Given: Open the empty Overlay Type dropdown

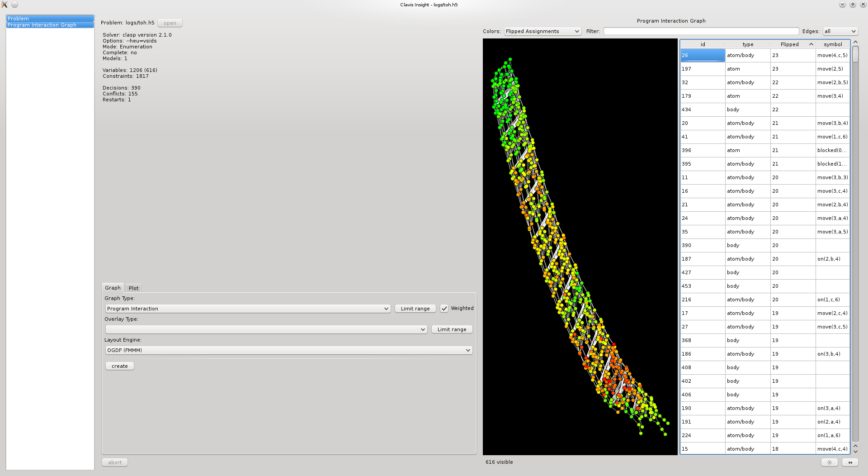Looking at the screenshot, I should click(x=266, y=329).
